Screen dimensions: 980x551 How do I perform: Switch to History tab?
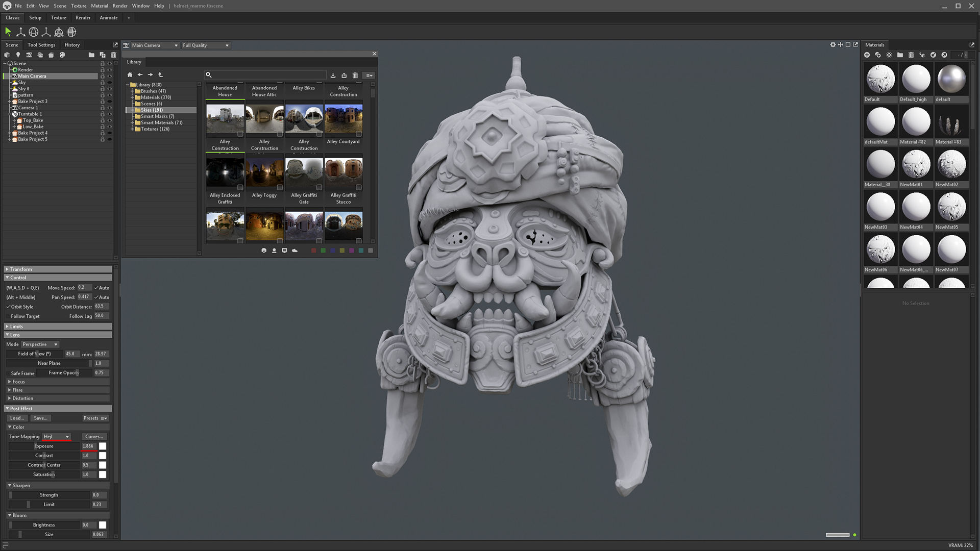[72, 45]
